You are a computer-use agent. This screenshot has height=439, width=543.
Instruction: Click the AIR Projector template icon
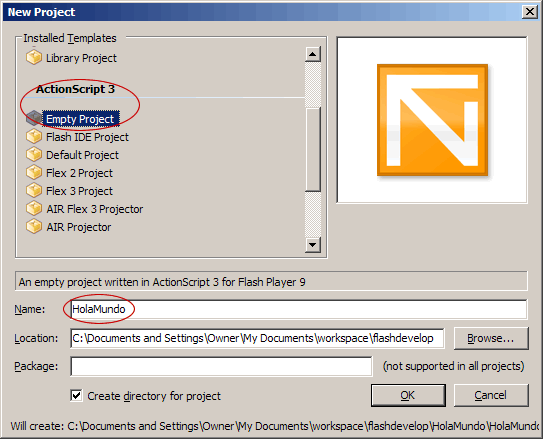pos(34,226)
